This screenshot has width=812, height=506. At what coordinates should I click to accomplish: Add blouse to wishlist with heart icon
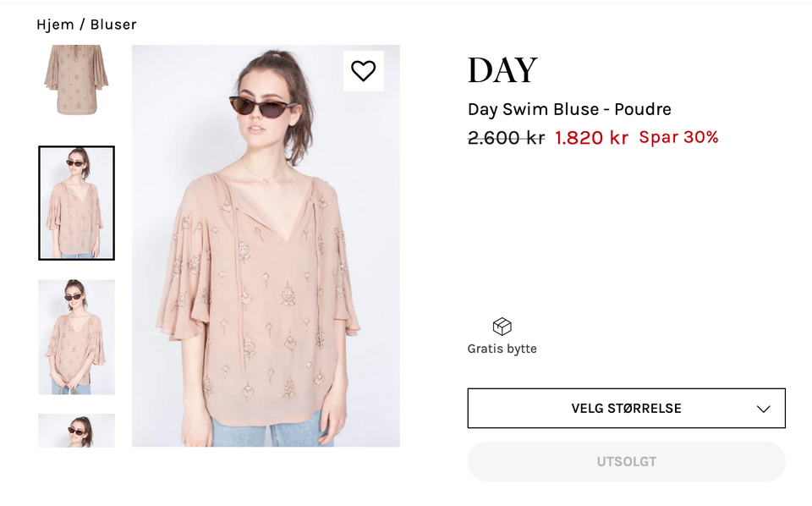tap(363, 71)
